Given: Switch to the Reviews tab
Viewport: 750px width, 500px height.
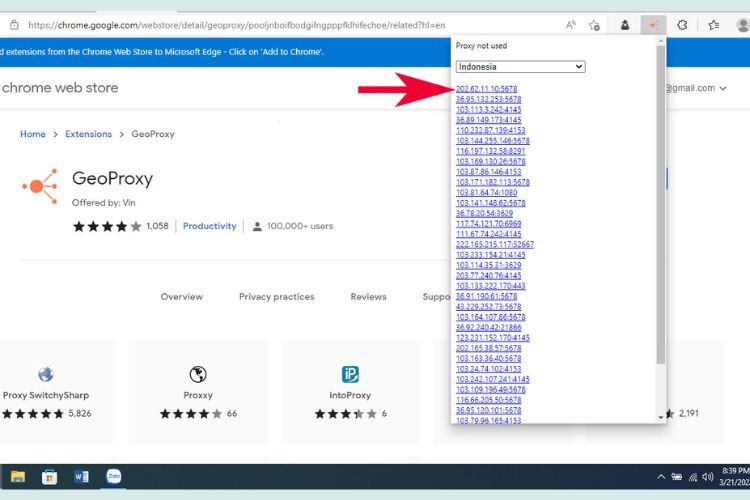Looking at the screenshot, I should [368, 297].
